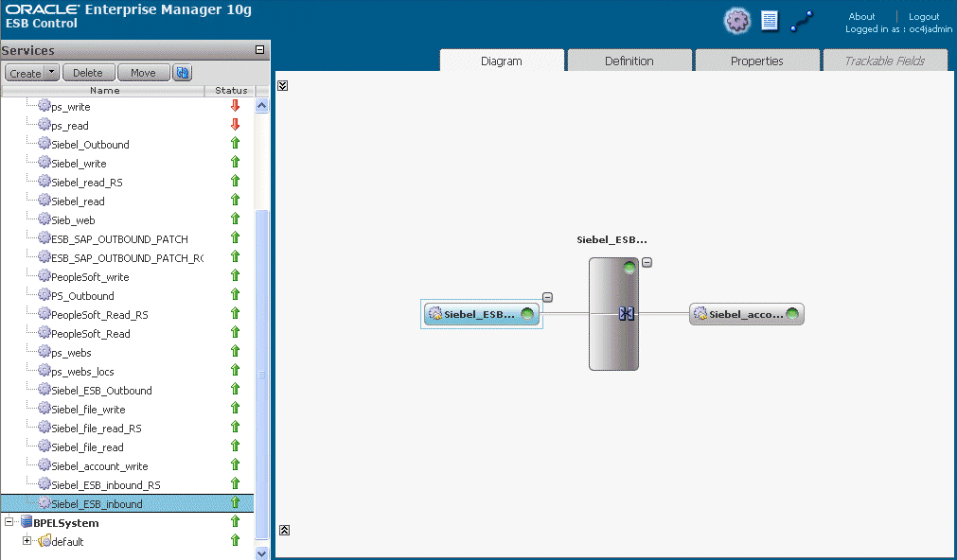Click the Delete button
The image size is (957, 560).
click(88, 73)
